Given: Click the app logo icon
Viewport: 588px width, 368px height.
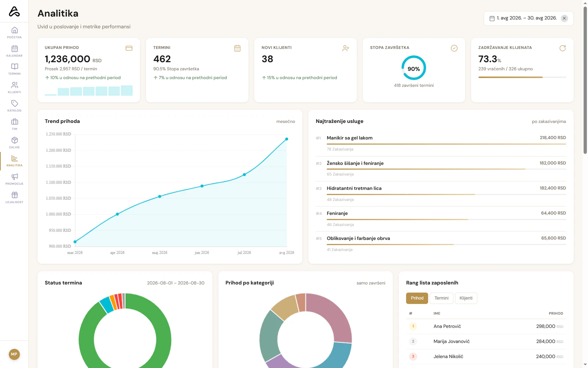Looking at the screenshot, I should point(14,11).
